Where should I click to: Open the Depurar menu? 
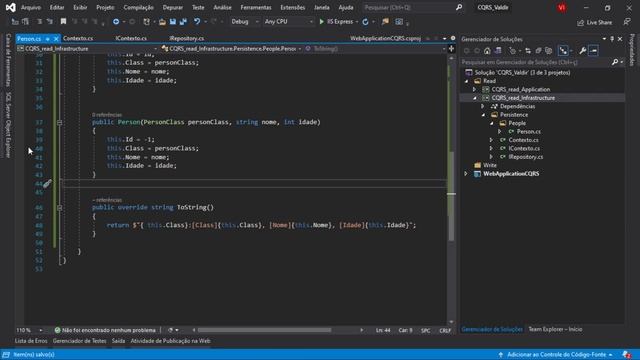[x=173, y=7]
